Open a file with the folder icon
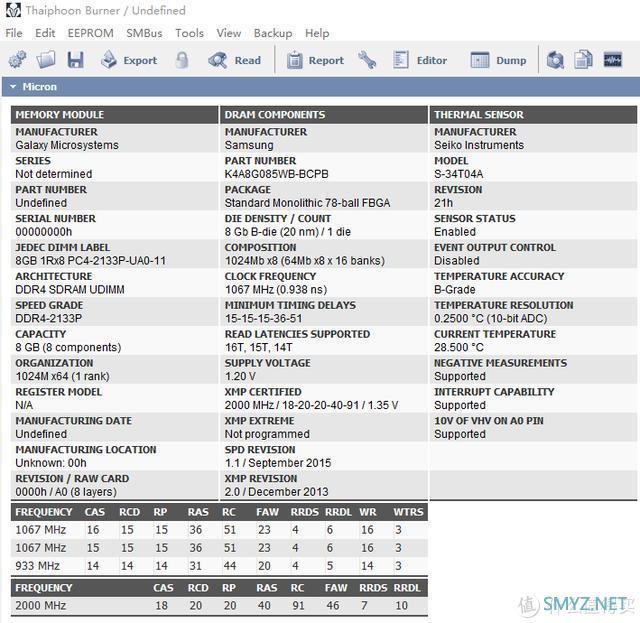This screenshot has width=640, height=623. [x=46, y=60]
